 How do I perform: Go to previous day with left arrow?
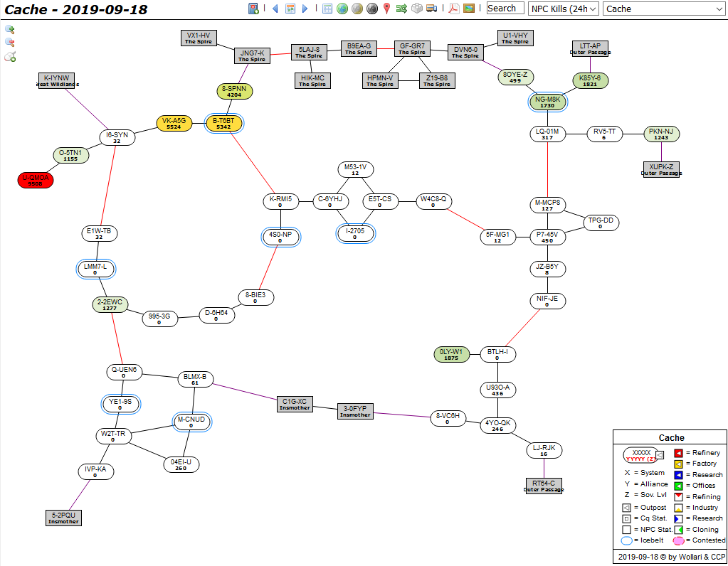275,9
